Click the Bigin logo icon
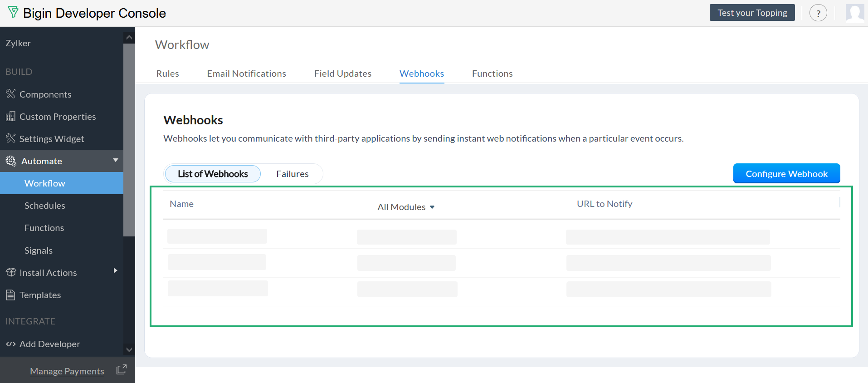The height and width of the screenshot is (383, 868). point(13,12)
